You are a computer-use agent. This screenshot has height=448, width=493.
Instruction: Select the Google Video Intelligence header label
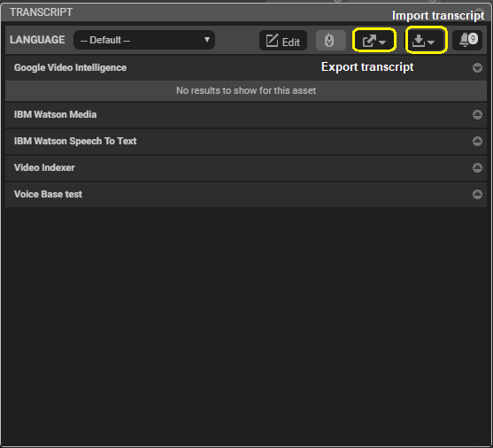tap(70, 67)
